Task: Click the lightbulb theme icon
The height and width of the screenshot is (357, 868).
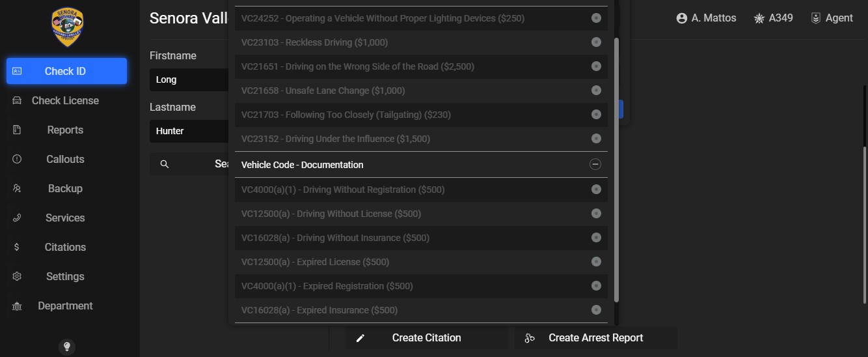Action: coord(67,347)
